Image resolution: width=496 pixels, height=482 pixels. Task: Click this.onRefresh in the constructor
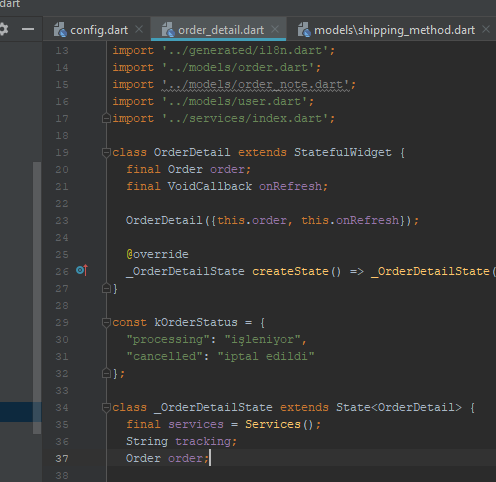[350, 220]
